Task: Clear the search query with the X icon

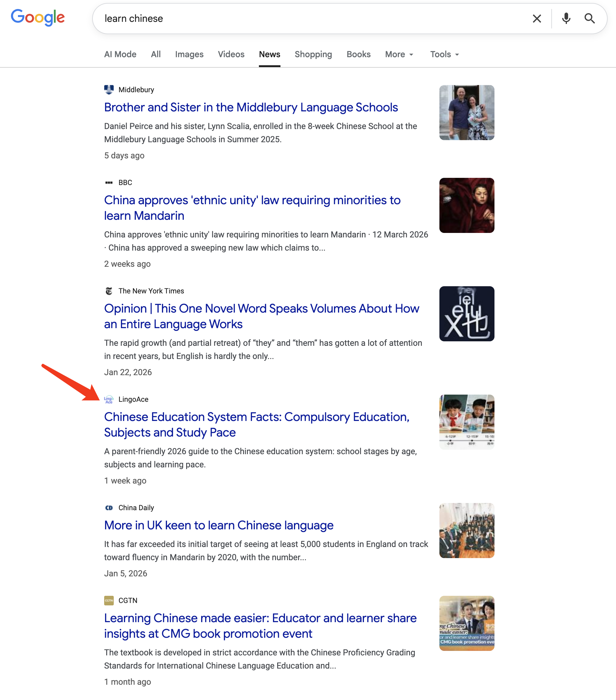Action: 537,19
